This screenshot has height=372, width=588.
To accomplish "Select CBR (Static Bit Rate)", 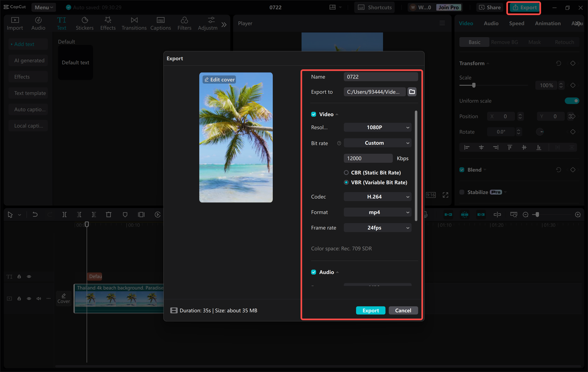I will pos(346,172).
